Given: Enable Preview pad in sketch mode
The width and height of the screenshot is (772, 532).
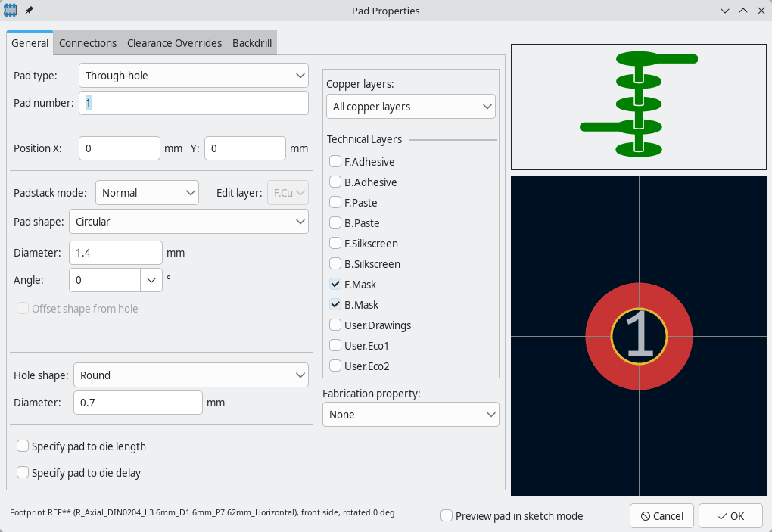Looking at the screenshot, I should tap(447, 516).
